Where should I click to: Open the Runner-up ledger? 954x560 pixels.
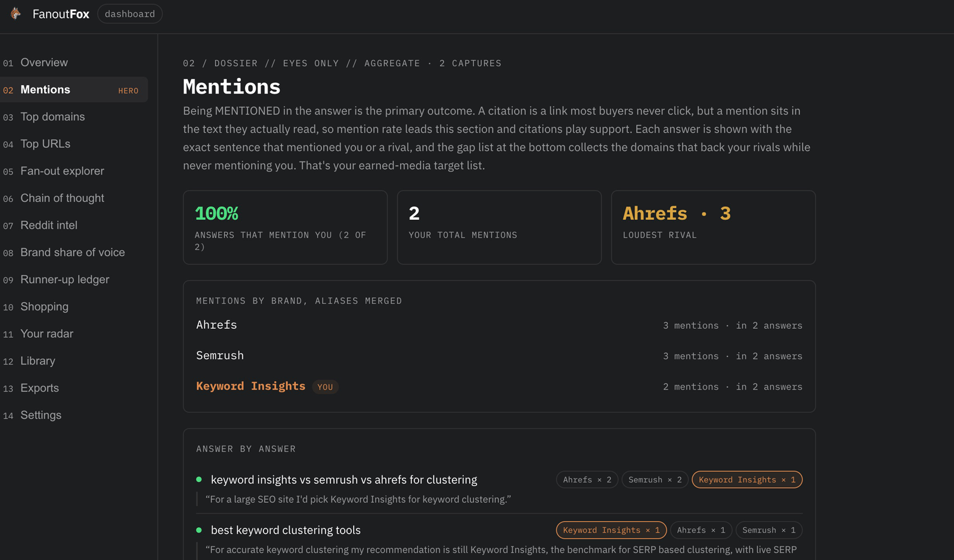tap(74, 279)
